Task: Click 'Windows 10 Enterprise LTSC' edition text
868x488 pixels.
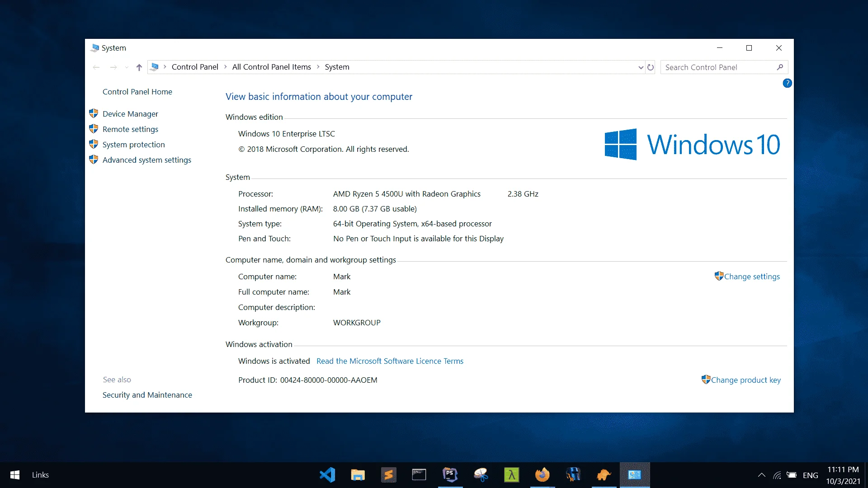Action: point(287,134)
